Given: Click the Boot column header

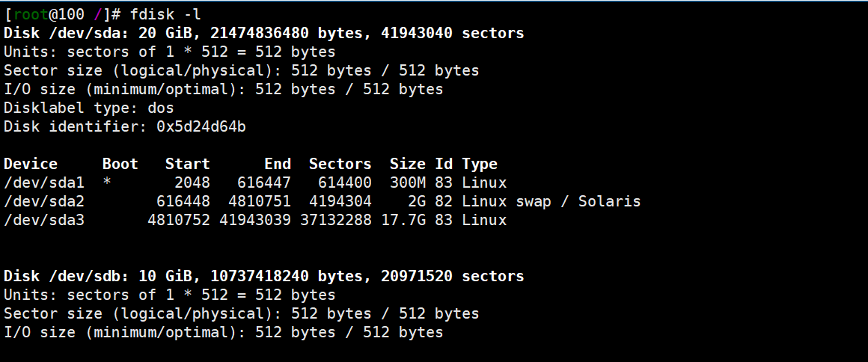Looking at the screenshot, I should tap(120, 164).
